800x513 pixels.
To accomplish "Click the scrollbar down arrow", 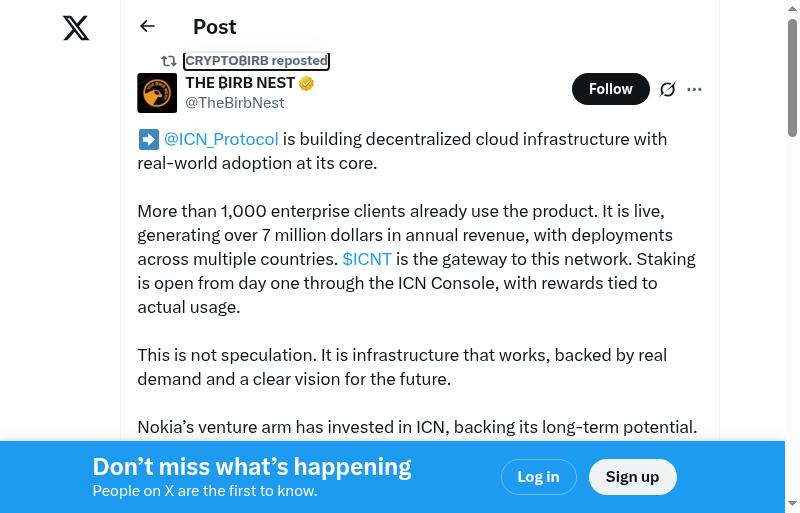I will [792, 504].
